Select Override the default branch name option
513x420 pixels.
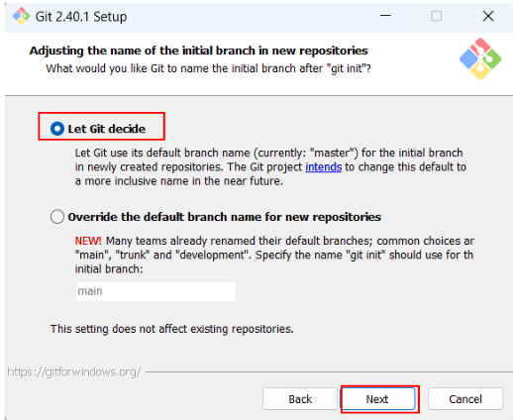point(57,217)
